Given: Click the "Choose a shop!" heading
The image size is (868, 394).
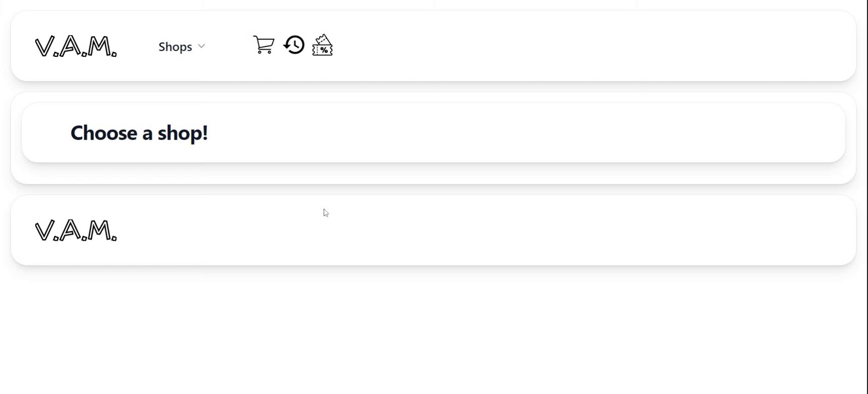Looking at the screenshot, I should pos(139,133).
